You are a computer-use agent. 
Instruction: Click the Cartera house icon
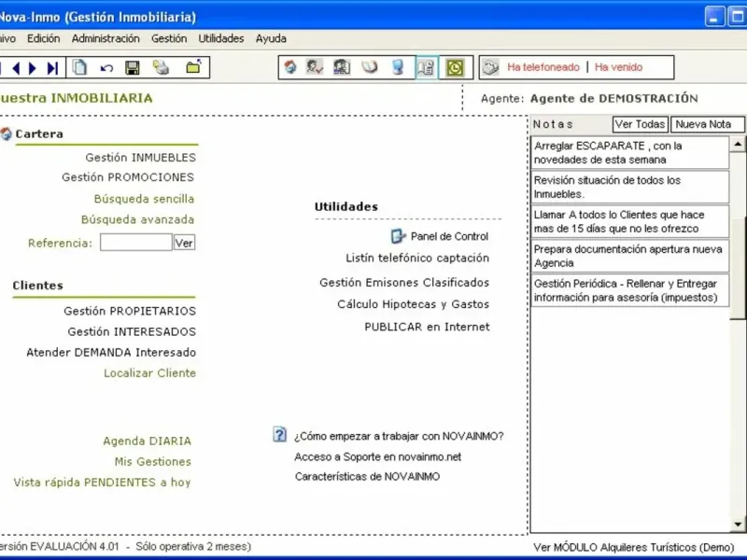[x=6, y=133]
